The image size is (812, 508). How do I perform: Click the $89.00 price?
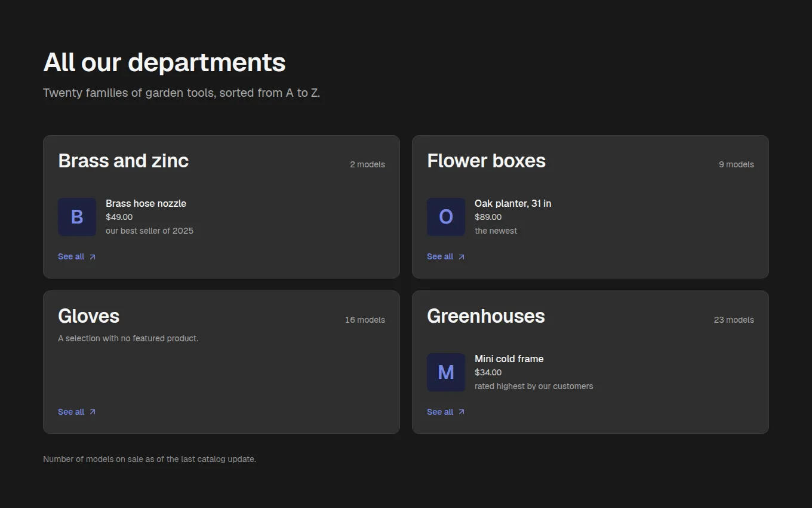pyautogui.click(x=488, y=217)
